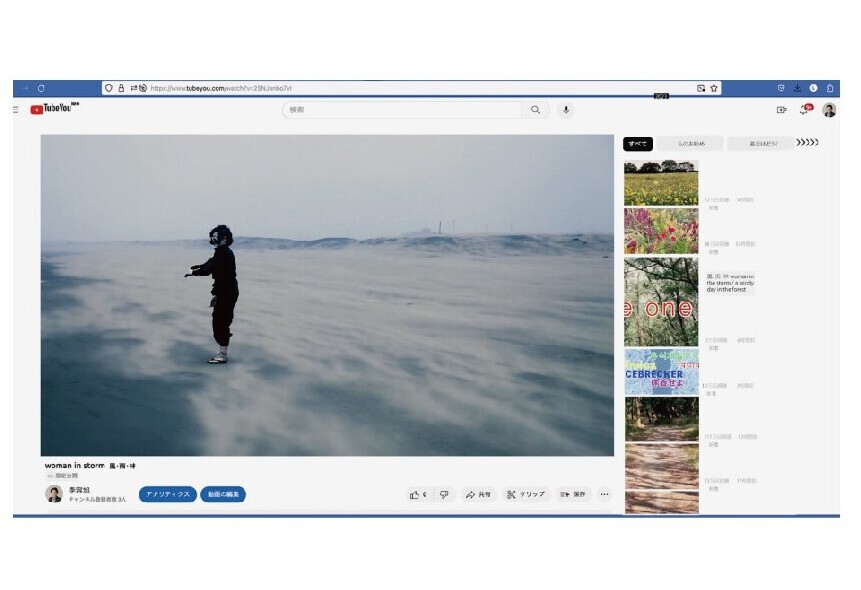This screenshot has height=590, width=861.
Task: Click the search magnifier button
Action: (x=536, y=110)
